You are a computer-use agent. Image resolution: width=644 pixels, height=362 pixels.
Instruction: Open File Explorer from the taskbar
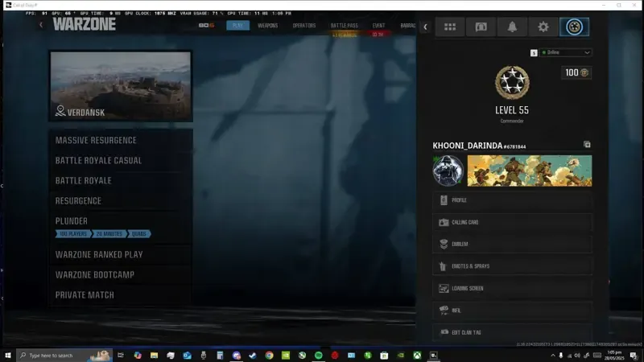tap(154, 356)
